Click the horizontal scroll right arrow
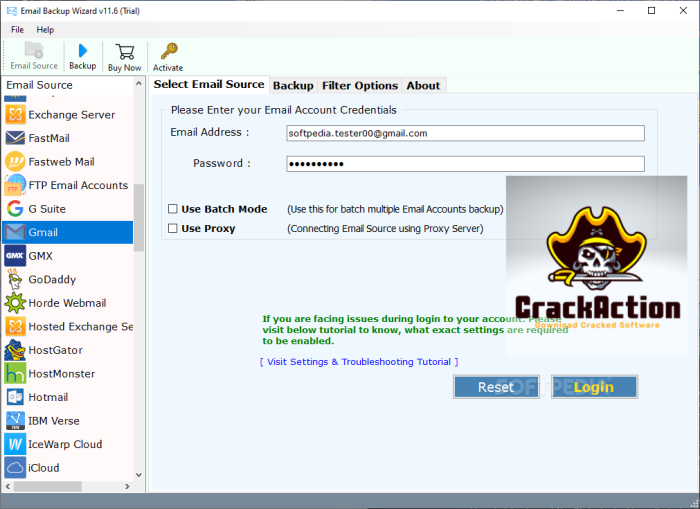 (127, 486)
